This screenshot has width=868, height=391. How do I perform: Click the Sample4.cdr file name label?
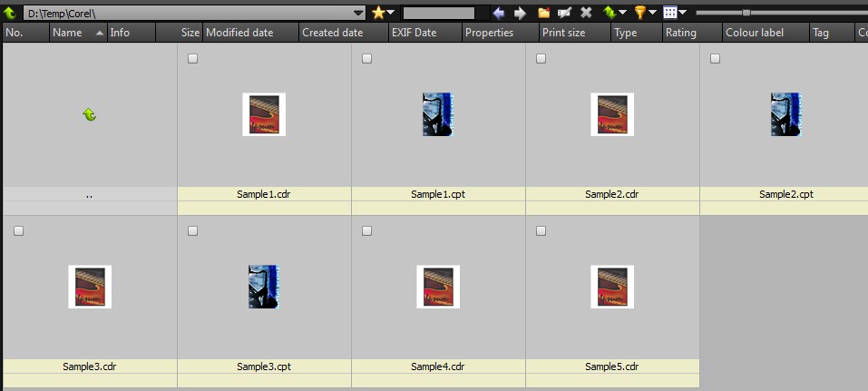click(438, 367)
